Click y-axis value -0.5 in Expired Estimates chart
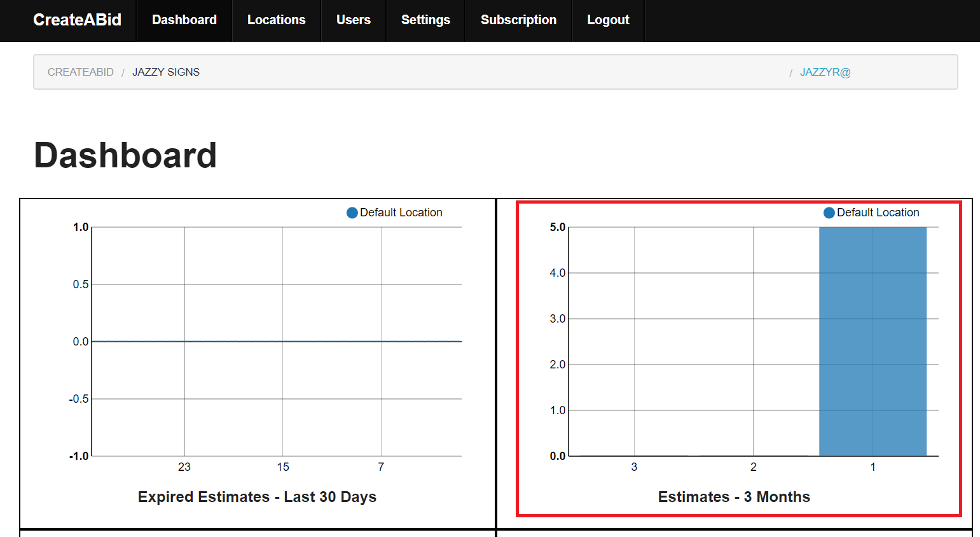 pyautogui.click(x=79, y=399)
